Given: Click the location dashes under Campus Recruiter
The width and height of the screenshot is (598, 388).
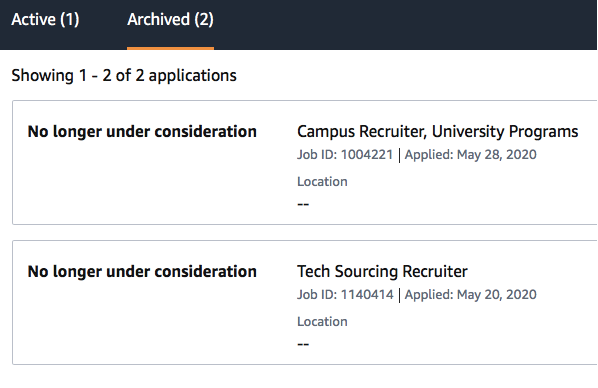Looking at the screenshot, I should pos(303,204).
